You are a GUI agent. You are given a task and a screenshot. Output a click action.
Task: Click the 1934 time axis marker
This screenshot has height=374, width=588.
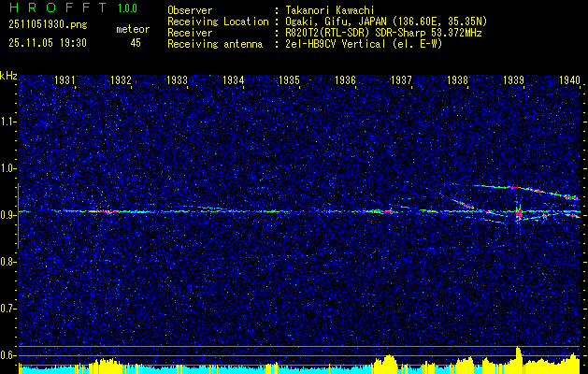click(x=234, y=80)
